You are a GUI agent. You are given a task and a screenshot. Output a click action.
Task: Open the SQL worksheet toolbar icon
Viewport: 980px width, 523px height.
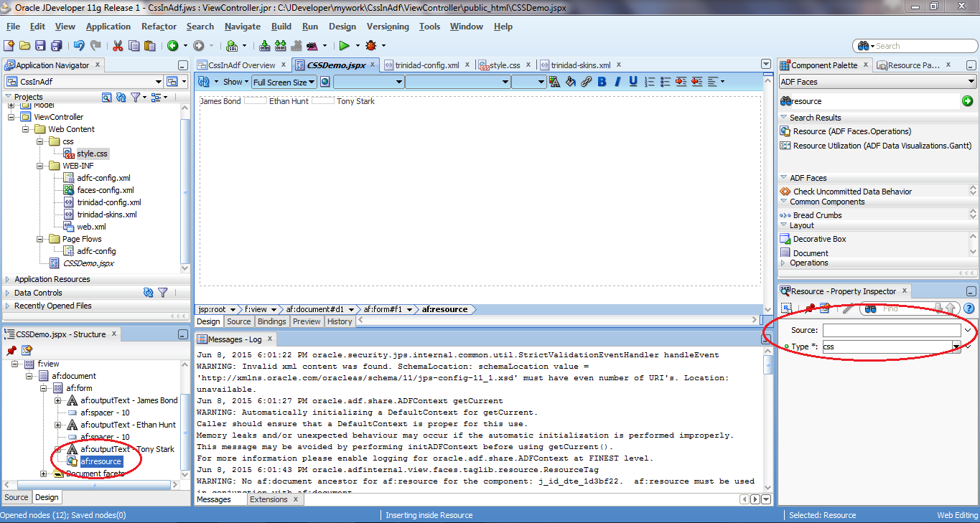[x=232, y=45]
